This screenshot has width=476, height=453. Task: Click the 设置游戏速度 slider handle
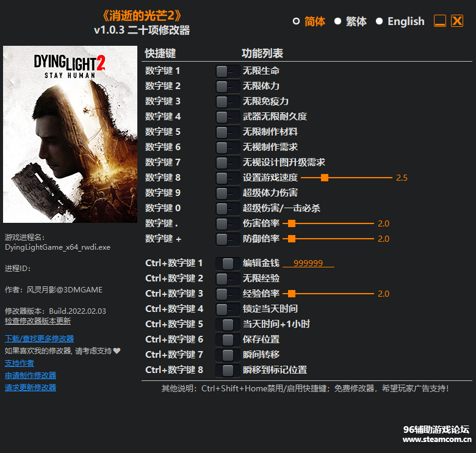tap(325, 178)
